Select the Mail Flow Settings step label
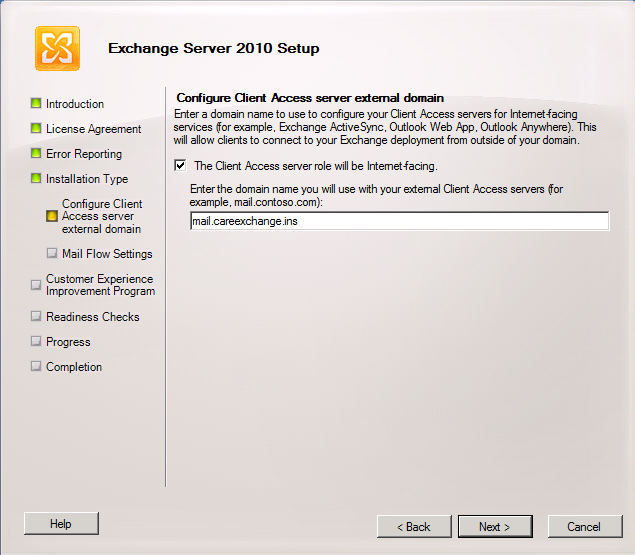 pos(107,254)
